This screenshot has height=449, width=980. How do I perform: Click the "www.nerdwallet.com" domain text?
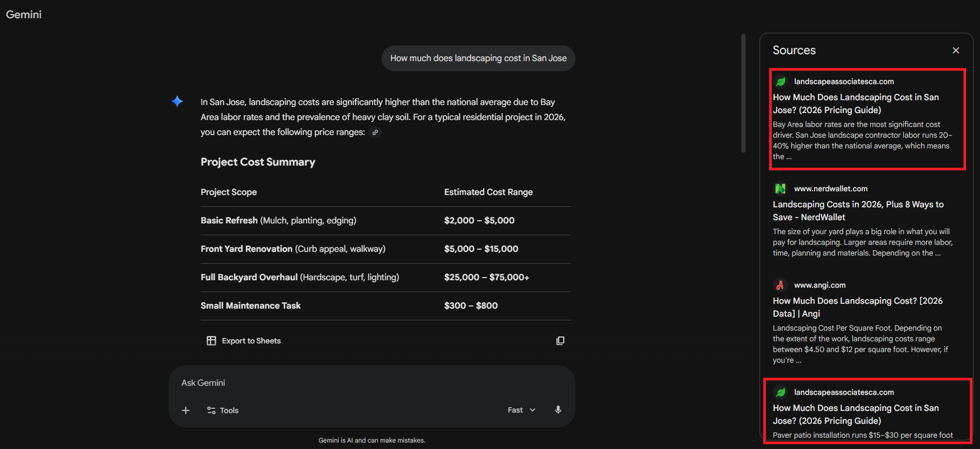coord(831,189)
